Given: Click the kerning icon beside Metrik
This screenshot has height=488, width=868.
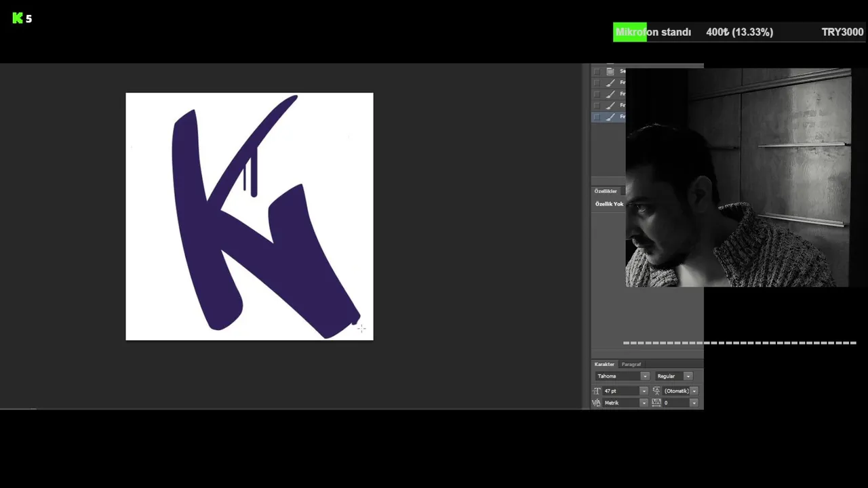Looking at the screenshot, I should click(597, 403).
